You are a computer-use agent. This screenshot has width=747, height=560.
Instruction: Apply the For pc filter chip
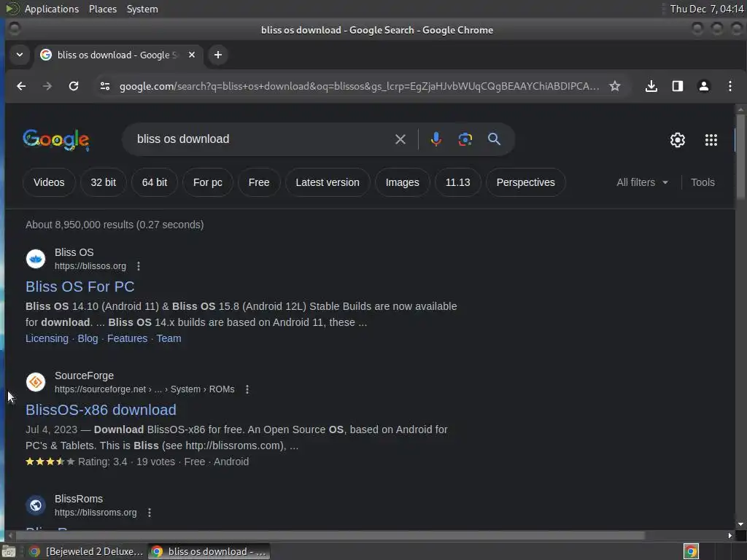coord(208,182)
